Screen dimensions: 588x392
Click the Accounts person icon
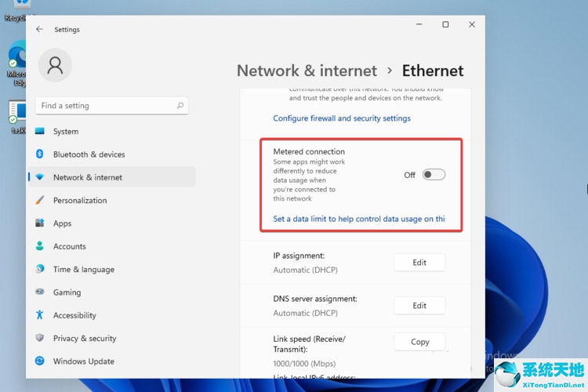40,246
